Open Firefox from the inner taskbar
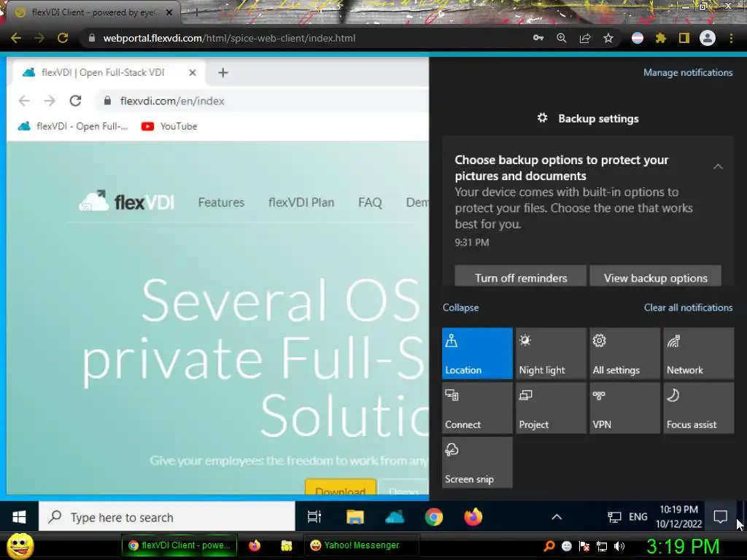Image resolution: width=747 pixels, height=560 pixels. point(473,517)
